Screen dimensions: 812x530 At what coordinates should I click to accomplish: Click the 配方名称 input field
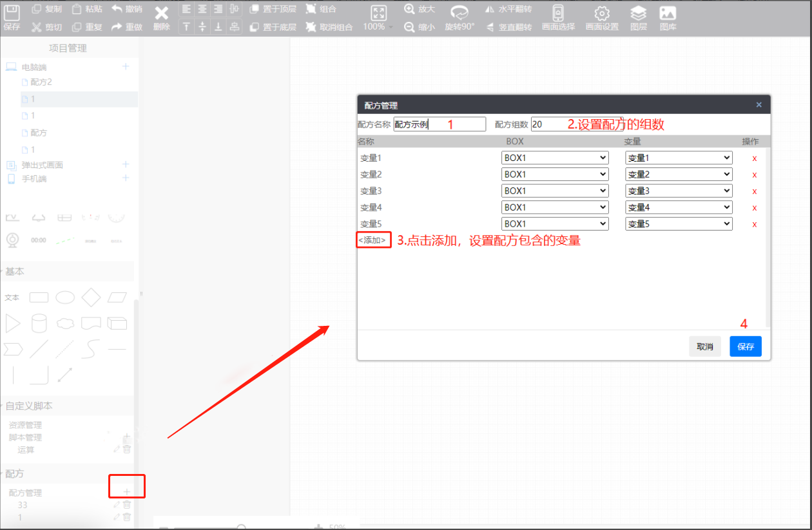tap(440, 124)
